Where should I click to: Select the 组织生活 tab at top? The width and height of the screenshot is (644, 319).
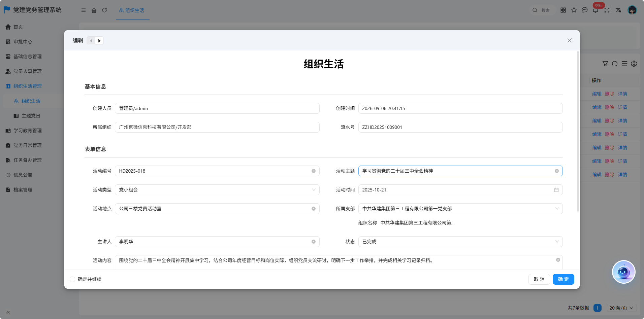tap(132, 10)
